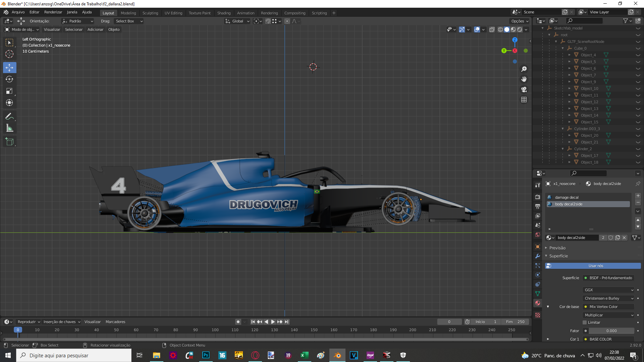Viewport: 644px width, 362px height.
Task: Open the Global transform orientation dropdown
Action: tap(237, 21)
